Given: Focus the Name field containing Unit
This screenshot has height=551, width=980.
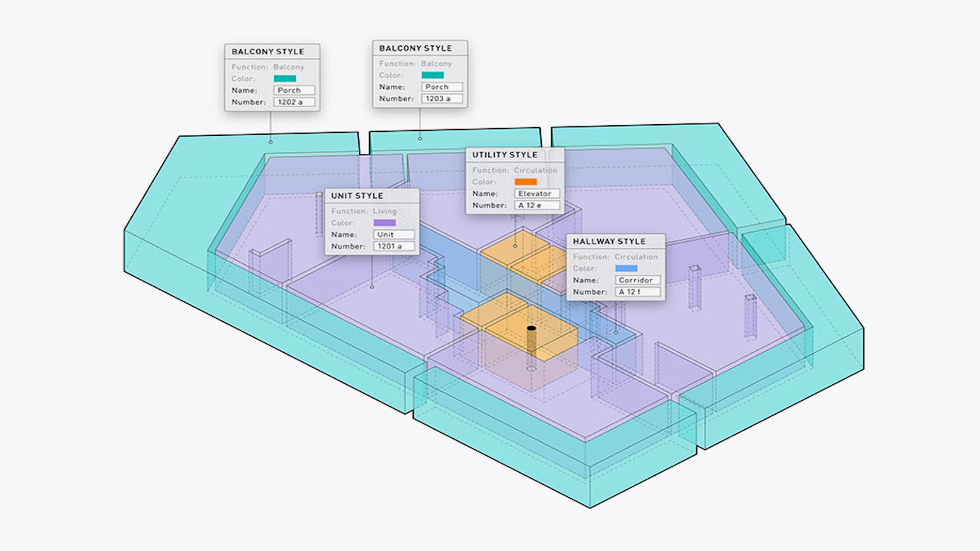Looking at the screenshot, I should pyautogui.click(x=394, y=234).
